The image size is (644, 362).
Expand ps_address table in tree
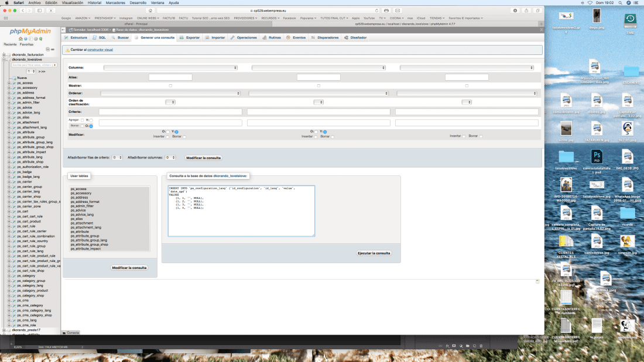click(x=9, y=93)
